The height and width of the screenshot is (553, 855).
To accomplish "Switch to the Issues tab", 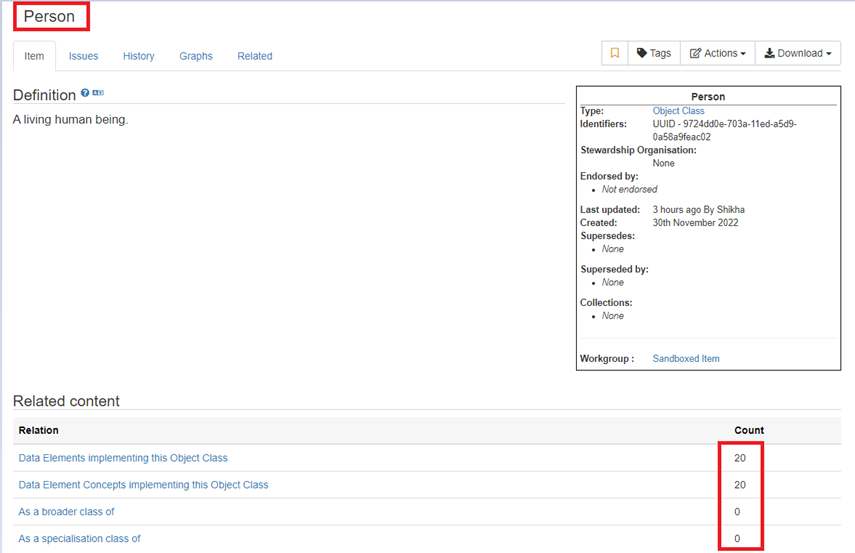I will click(83, 56).
